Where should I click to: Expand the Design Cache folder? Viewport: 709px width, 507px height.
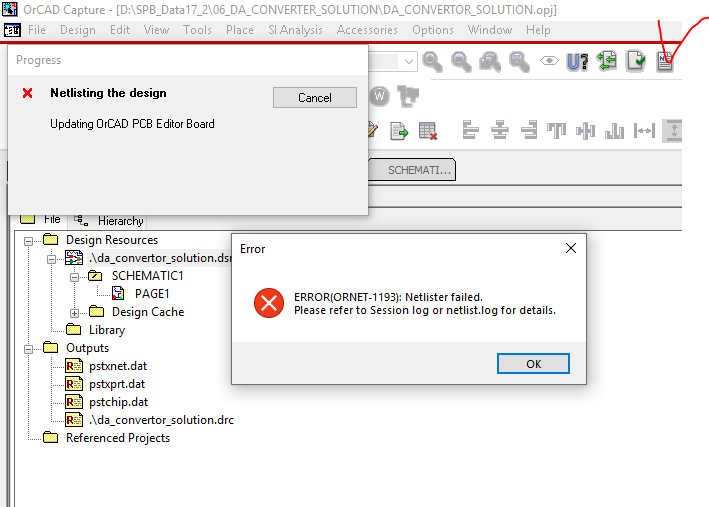click(x=75, y=313)
